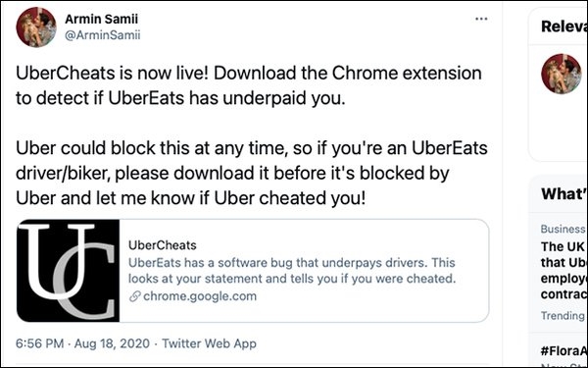Open the 6:56 PM timestamp link

pos(40,343)
